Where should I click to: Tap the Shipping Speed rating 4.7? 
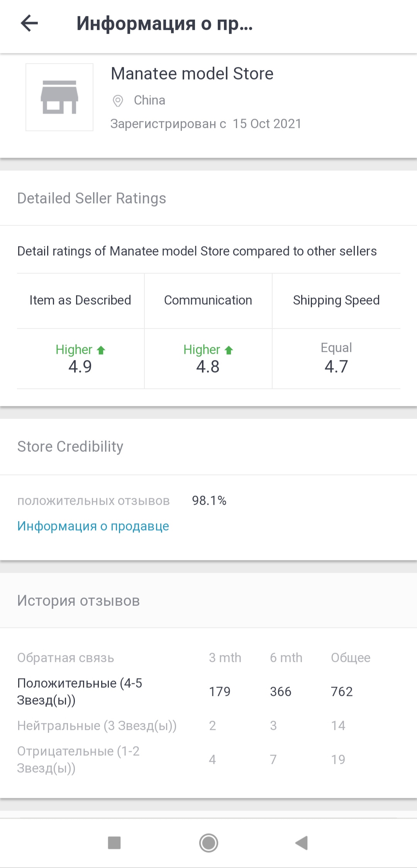pos(336,366)
